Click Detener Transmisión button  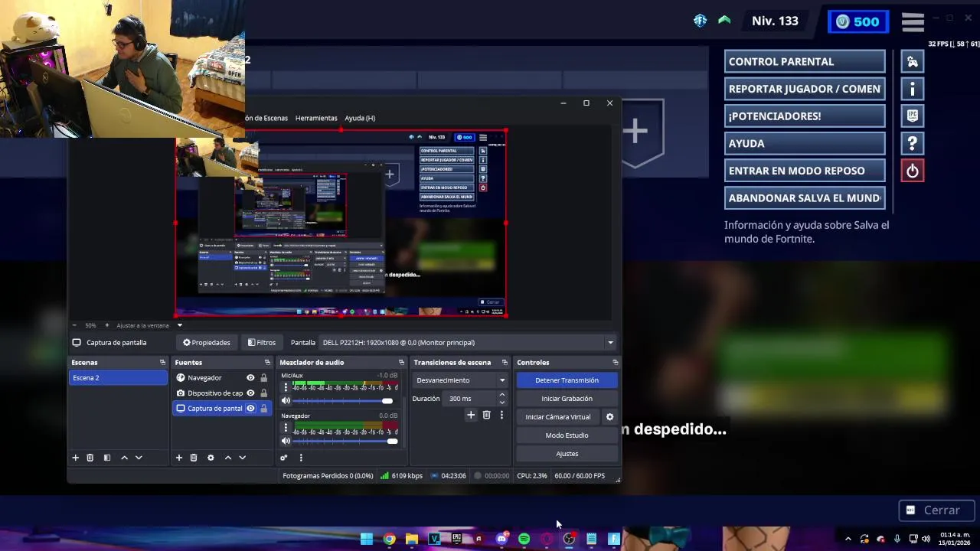tap(567, 380)
